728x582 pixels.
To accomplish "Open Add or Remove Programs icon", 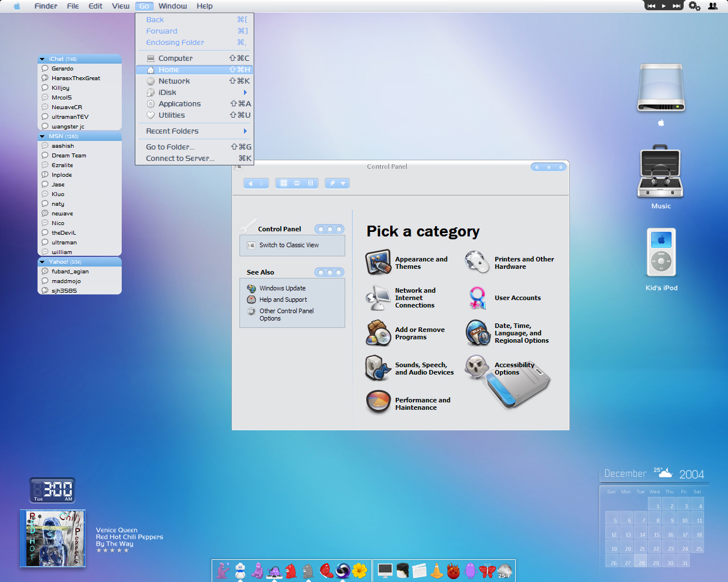I will point(378,333).
